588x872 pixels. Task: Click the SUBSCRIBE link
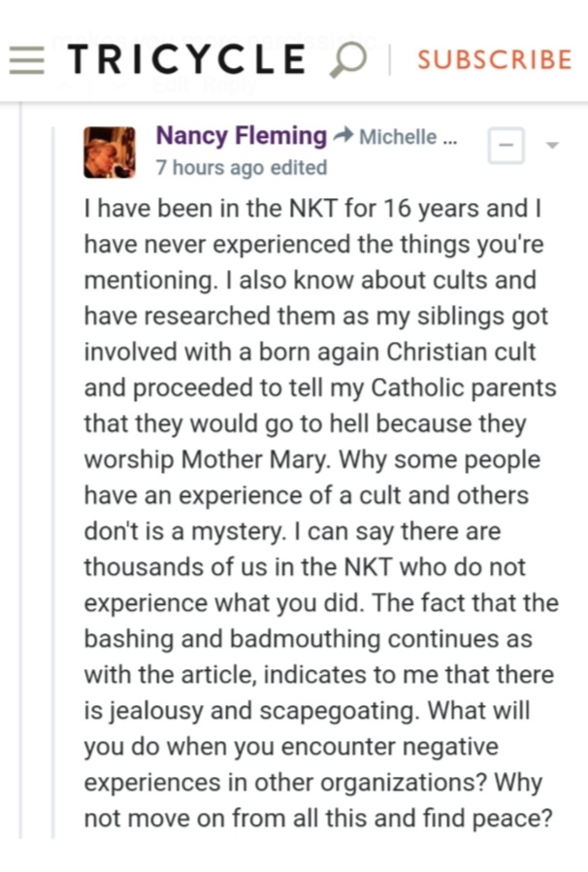pyautogui.click(x=494, y=60)
